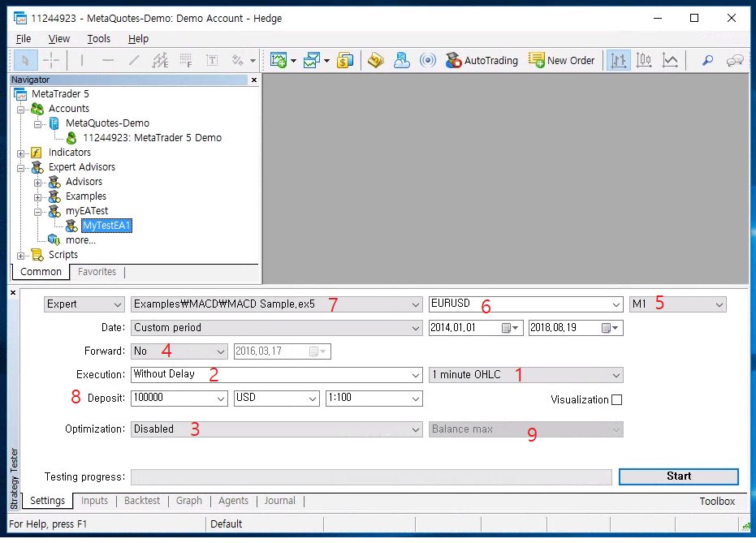This screenshot has height=543, width=756.
Task: Open the Tools menu
Action: pyautogui.click(x=99, y=39)
